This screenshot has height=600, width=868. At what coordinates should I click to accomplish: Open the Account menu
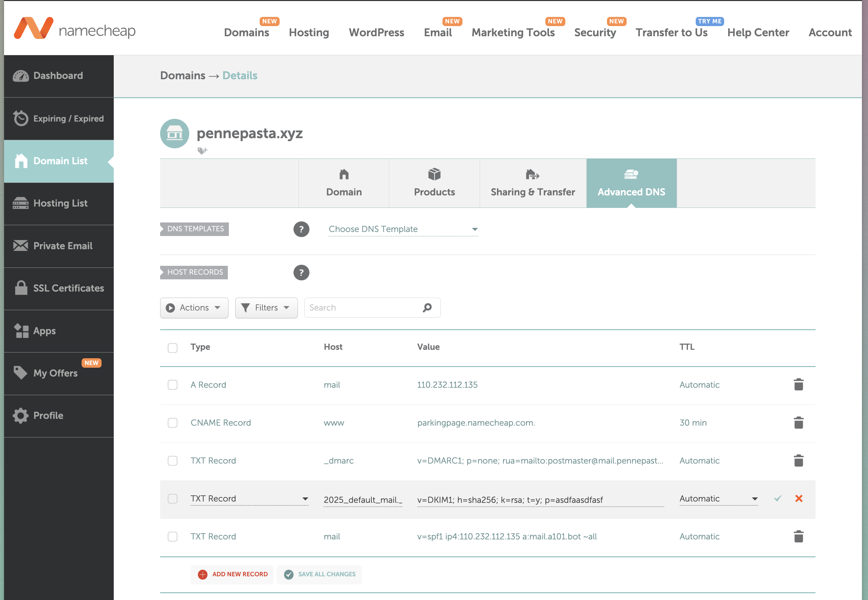(x=830, y=32)
